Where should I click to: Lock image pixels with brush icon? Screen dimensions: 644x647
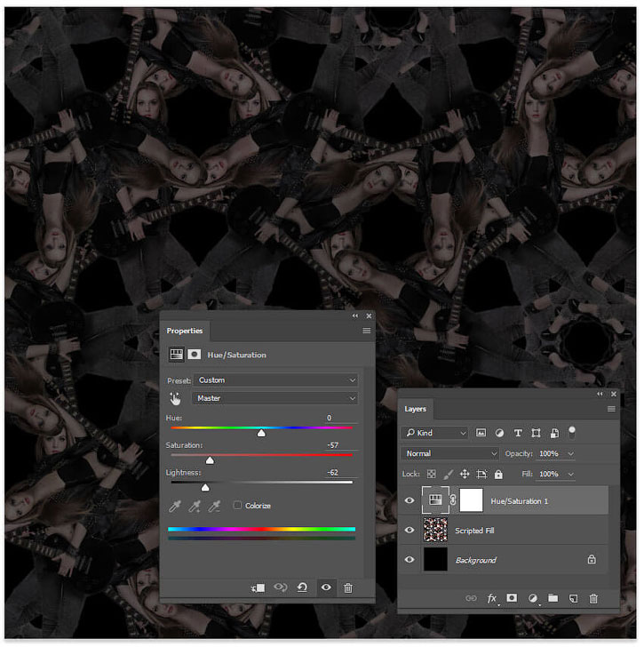(449, 475)
